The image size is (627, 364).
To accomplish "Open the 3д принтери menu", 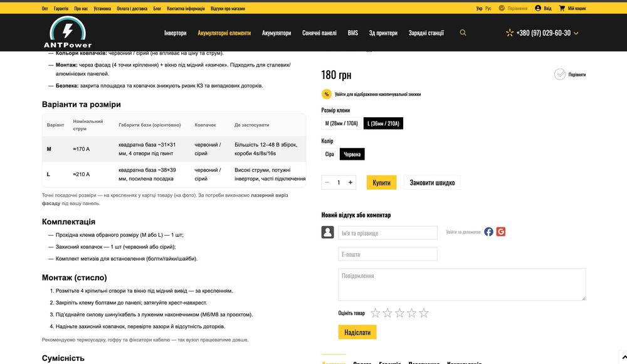I will point(383,33).
